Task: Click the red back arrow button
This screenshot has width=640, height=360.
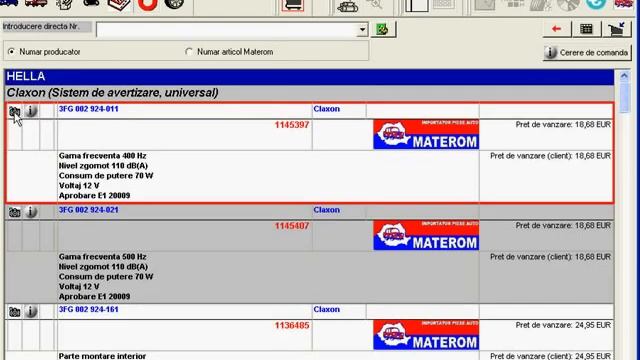Action: 557,29
